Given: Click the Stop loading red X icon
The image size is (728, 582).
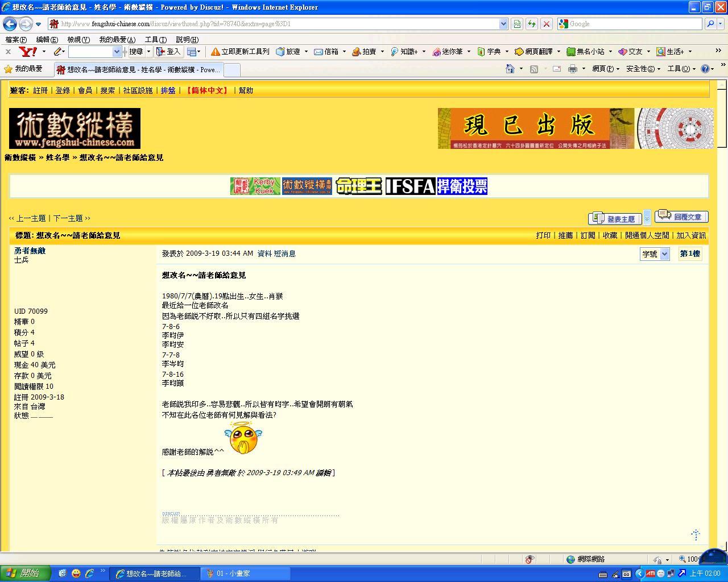Looking at the screenshot, I should [546, 24].
